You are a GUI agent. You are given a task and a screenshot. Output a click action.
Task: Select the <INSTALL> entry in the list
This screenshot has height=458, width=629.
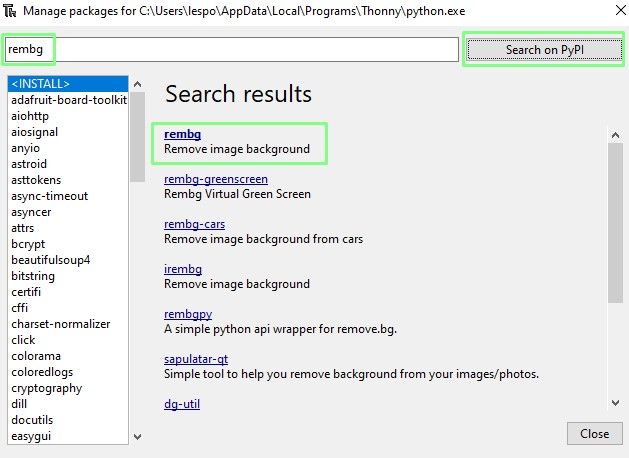click(68, 84)
